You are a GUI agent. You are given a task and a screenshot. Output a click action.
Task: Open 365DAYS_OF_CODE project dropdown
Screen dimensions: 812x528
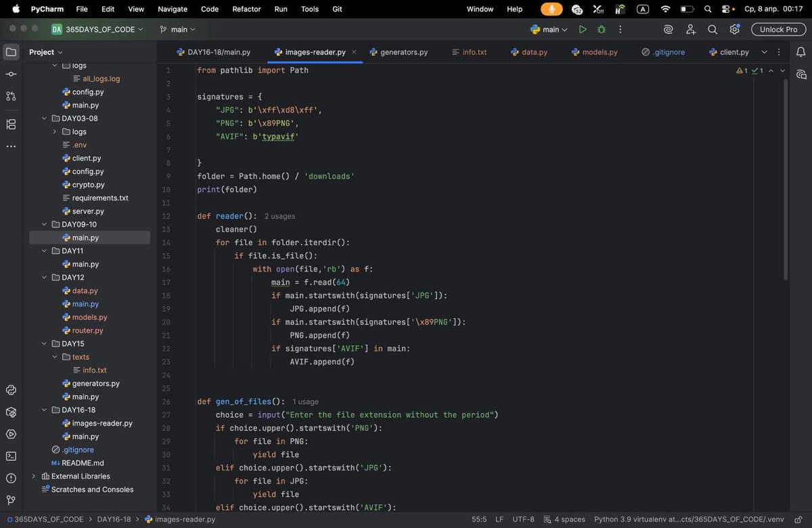click(97, 30)
